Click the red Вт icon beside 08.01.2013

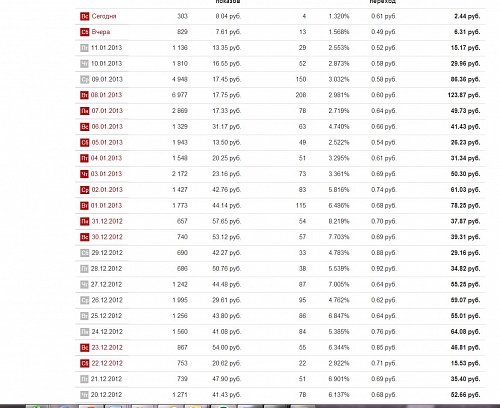click(x=84, y=95)
